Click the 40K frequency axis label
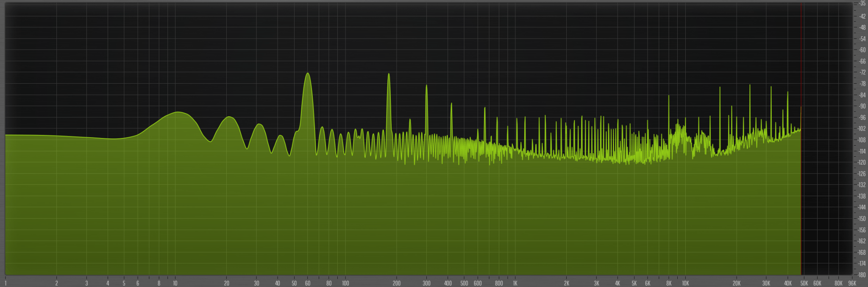Image resolution: width=868 pixels, height=287 pixels. (x=788, y=283)
